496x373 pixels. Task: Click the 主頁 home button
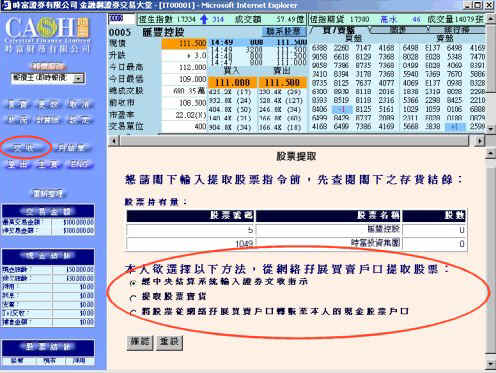point(48,164)
